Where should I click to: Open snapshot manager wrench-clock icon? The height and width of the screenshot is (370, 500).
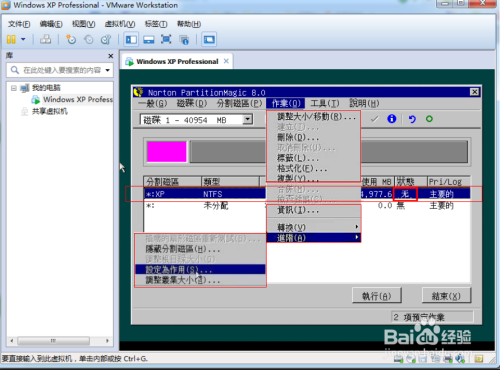pos(106,39)
